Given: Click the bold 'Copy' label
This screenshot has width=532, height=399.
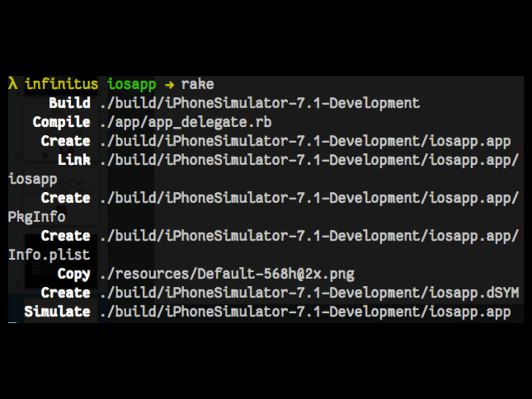Looking at the screenshot, I should tap(74, 274).
